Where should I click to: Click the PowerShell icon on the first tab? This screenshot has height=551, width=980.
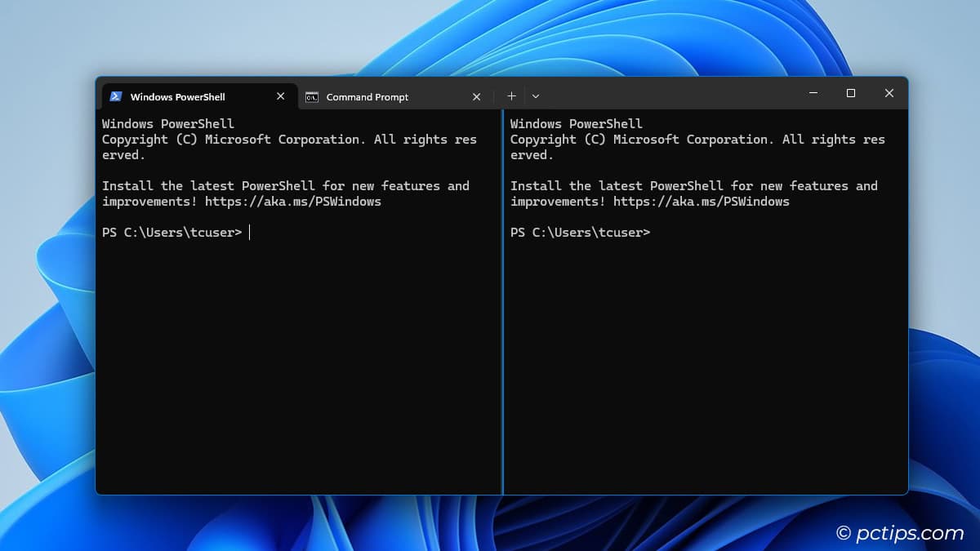pyautogui.click(x=114, y=96)
